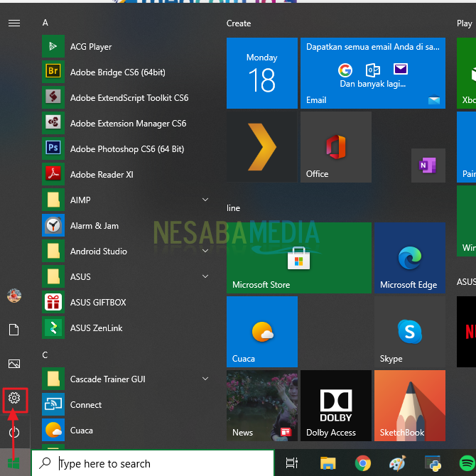Open the Pictures shortcut icon
Viewport: 476px width, 476px height.
pos(14,364)
